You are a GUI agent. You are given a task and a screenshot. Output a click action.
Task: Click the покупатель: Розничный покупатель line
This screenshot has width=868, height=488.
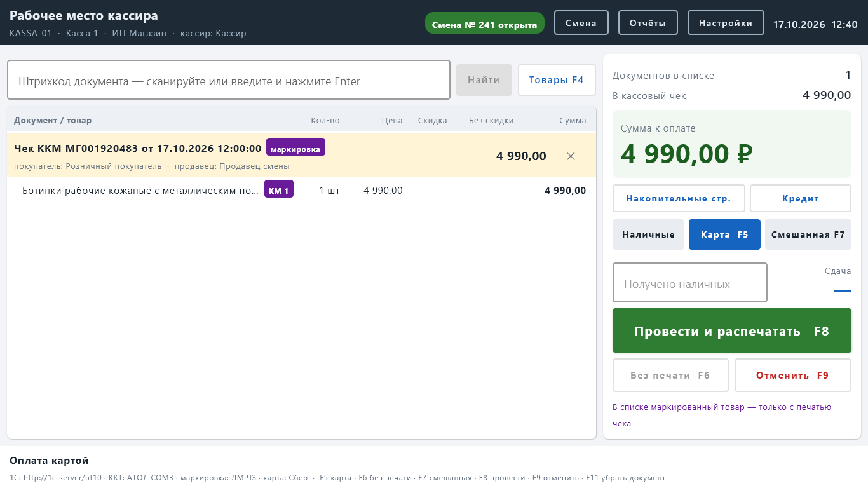[x=88, y=166]
